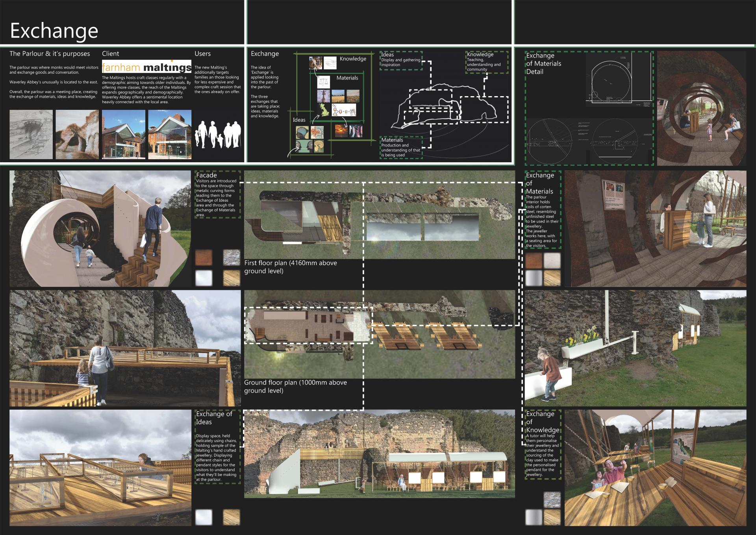Select the pencil sketch thumbnail of the parlour
Image resolution: width=756 pixels, height=535 pixels.
(31, 134)
